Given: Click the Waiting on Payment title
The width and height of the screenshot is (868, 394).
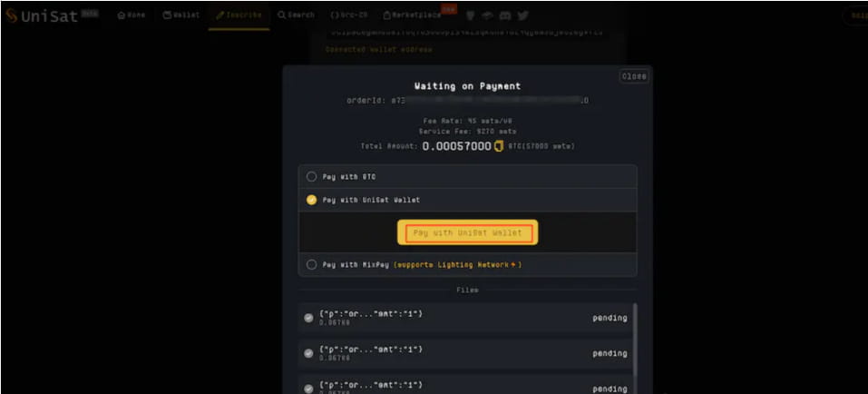Looking at the screenshot, I should click(468, 86).
